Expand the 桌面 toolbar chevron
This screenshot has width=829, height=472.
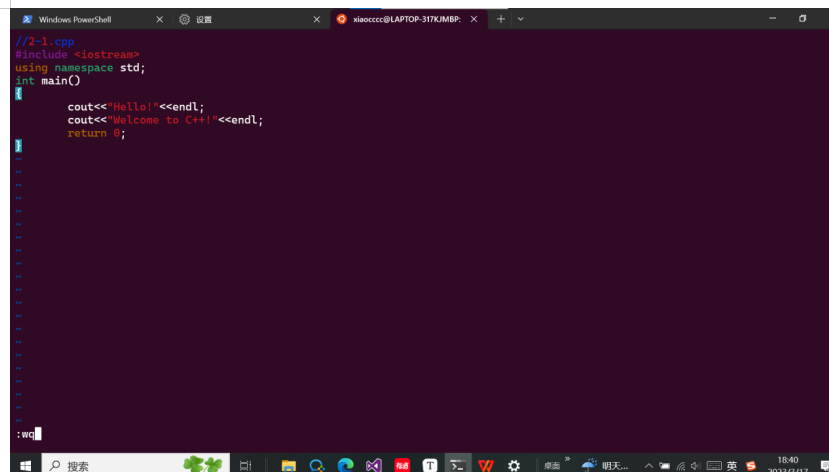coord(567,458)
